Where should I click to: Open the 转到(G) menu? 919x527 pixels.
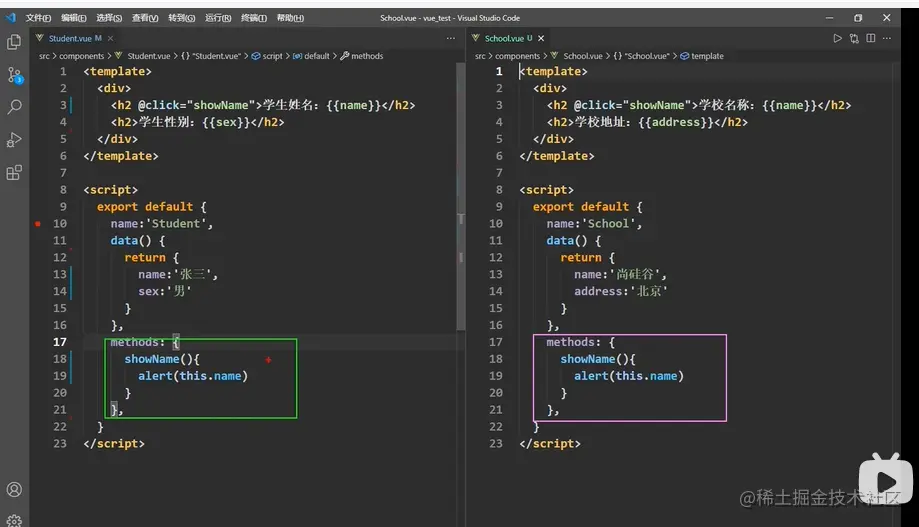point(182,18)
